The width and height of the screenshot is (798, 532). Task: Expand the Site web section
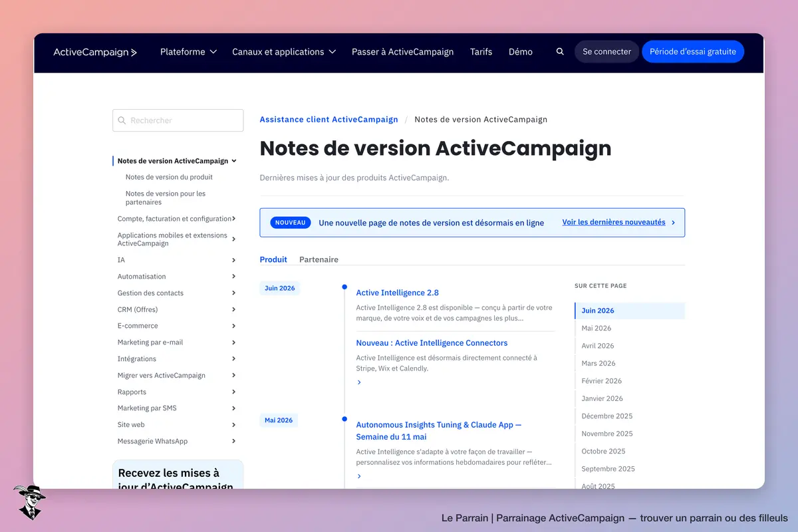click(234, 425)
